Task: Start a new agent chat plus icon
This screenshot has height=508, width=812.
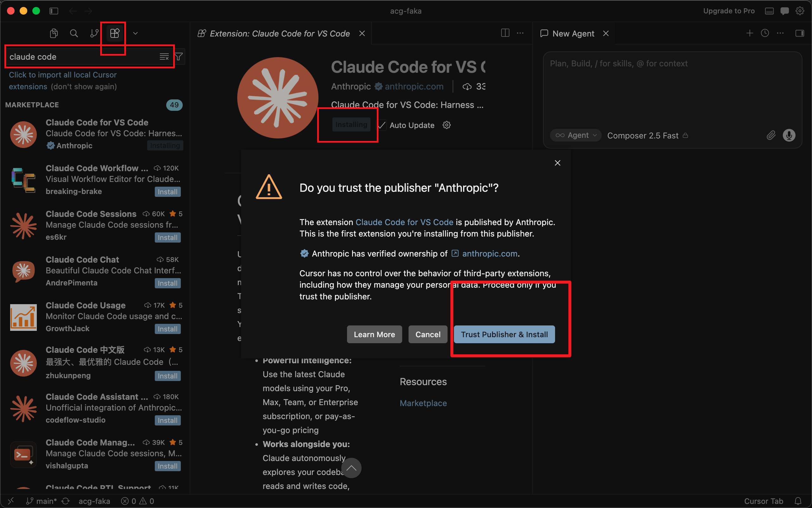Action: tap(750, 33)
